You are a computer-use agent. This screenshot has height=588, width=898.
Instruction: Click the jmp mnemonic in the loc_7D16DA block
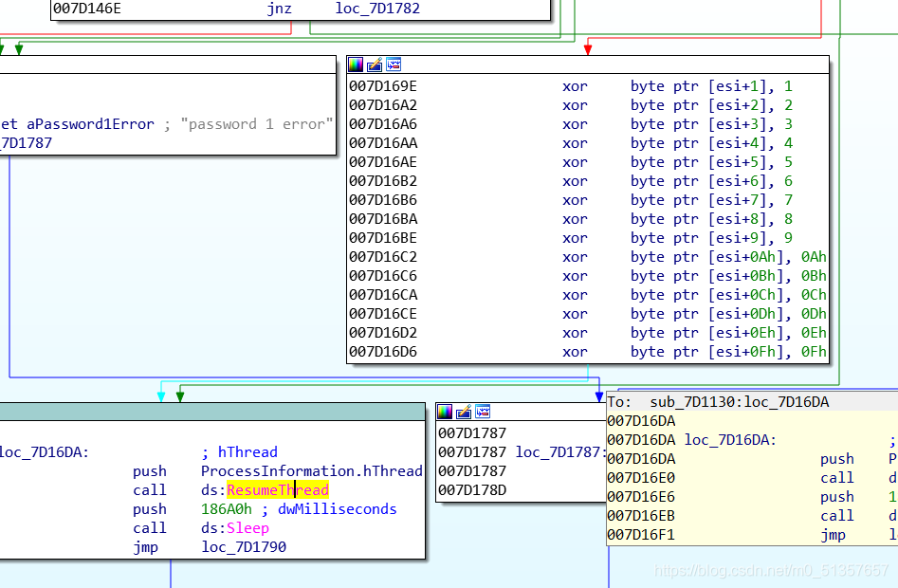tap(145, 547)
